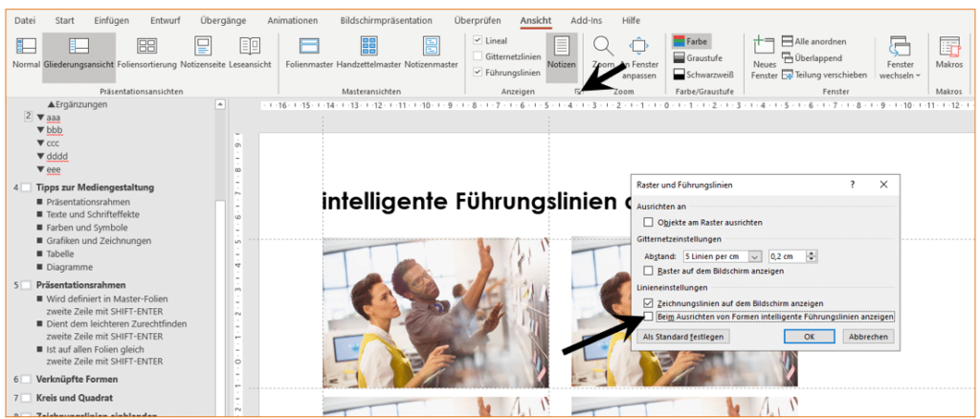Click the first slide picture thumbnail
The height and width of the screenshot is (419, 980).
point(435,312)
